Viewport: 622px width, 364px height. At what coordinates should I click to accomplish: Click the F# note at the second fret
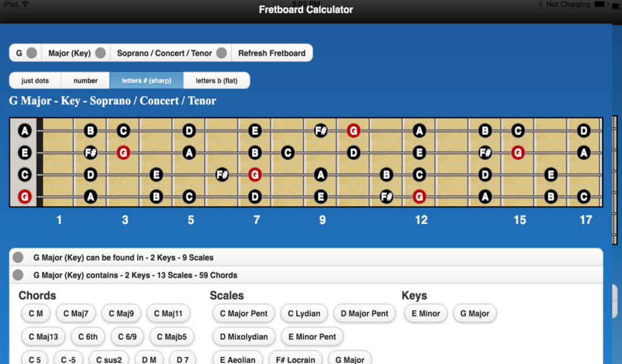pos(90,153)
